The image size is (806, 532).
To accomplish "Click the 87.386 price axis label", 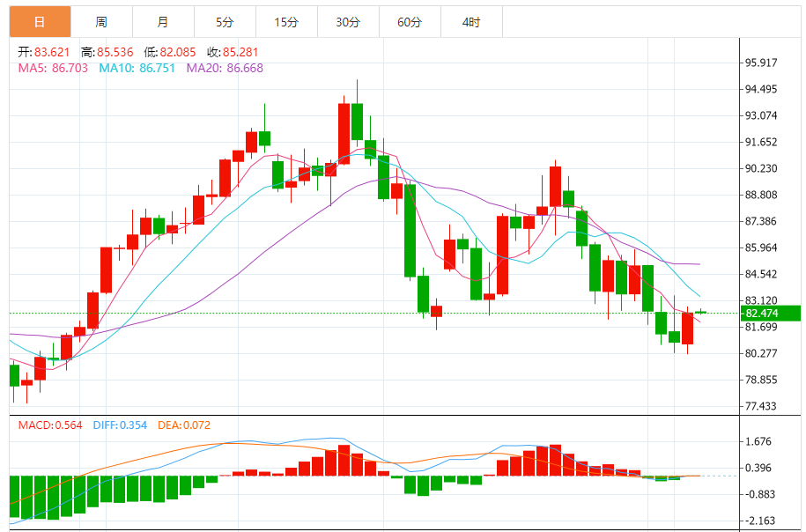I will 761,221.
